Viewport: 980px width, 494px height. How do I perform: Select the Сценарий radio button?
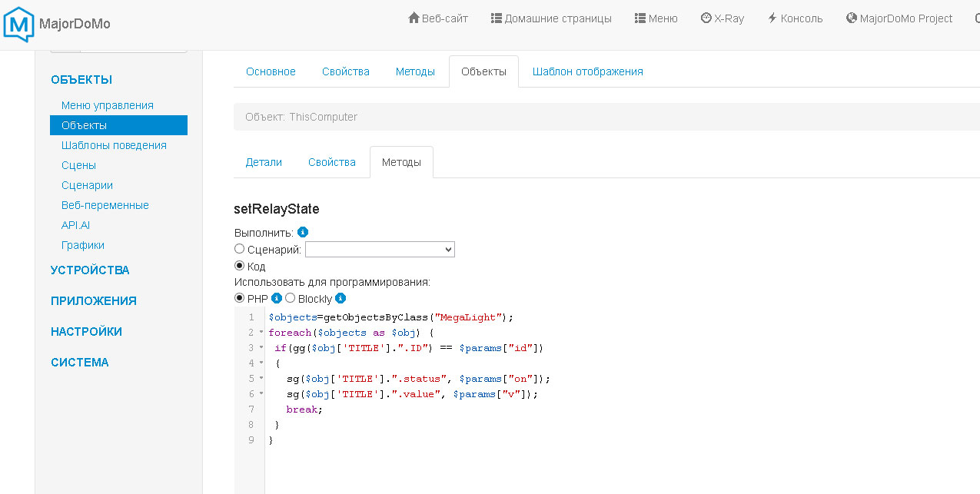[239, 249]
